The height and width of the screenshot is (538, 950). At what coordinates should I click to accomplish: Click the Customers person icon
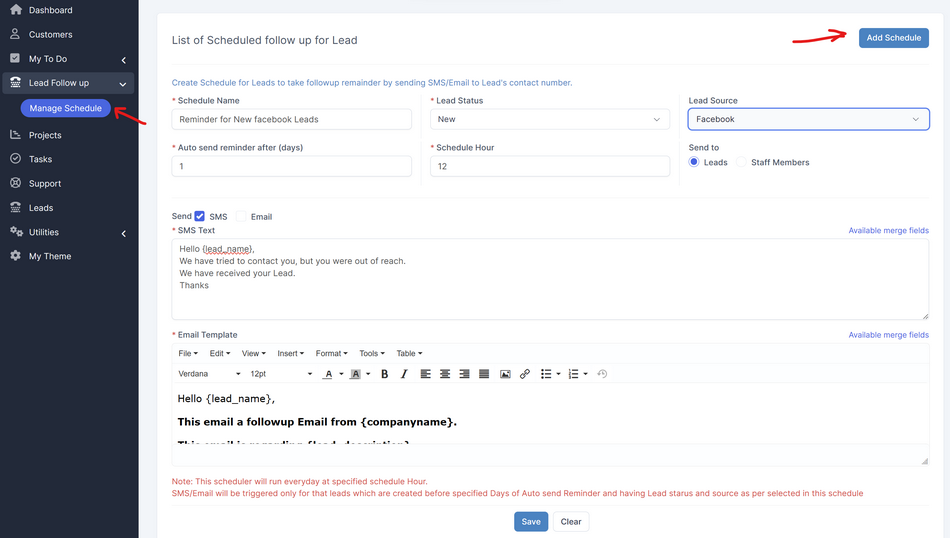click(x=15, y=34)
